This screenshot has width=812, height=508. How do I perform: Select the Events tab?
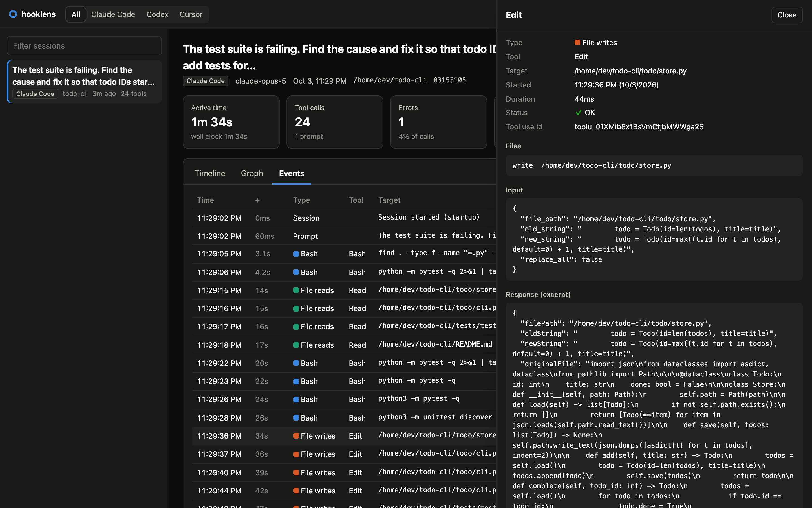pos(292,173)
